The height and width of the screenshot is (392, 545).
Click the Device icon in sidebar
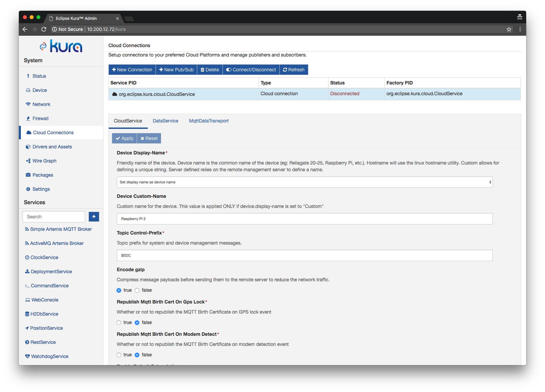(28, 90)
